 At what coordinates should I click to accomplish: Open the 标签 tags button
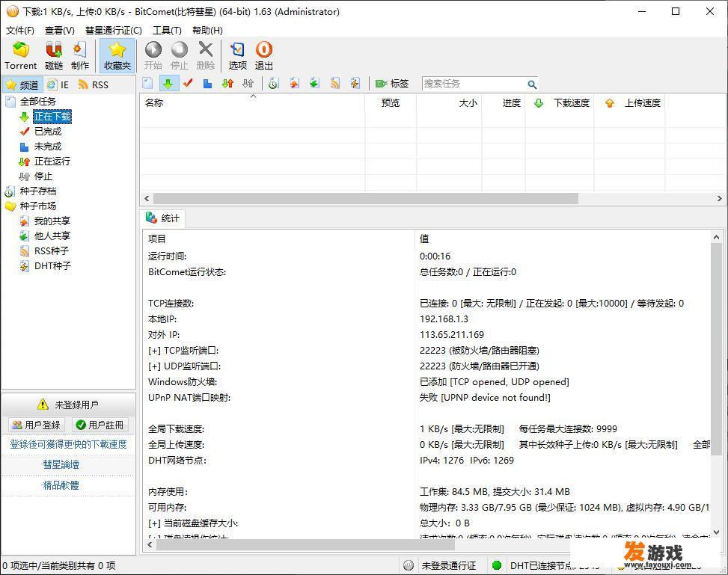point(392,84)
